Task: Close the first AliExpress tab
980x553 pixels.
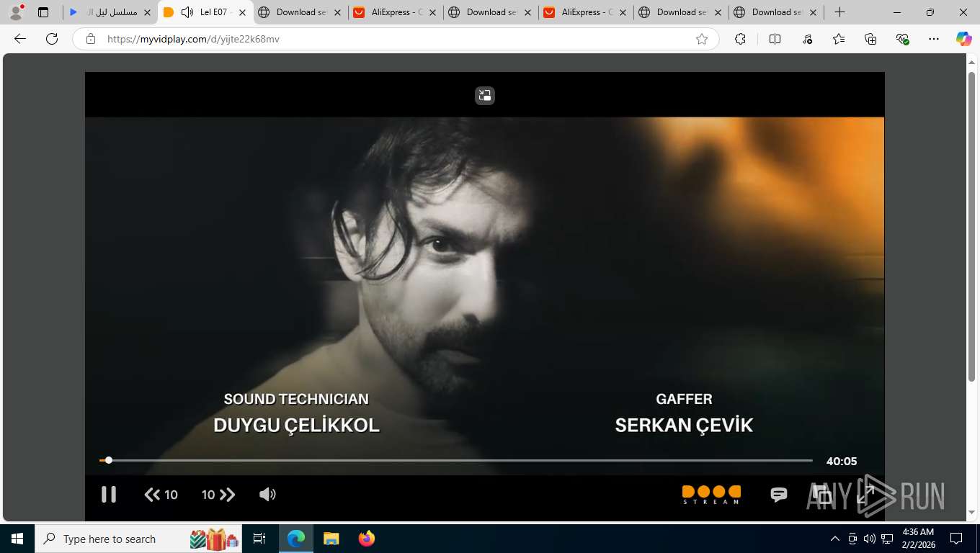Action: (x=432, y=12)
